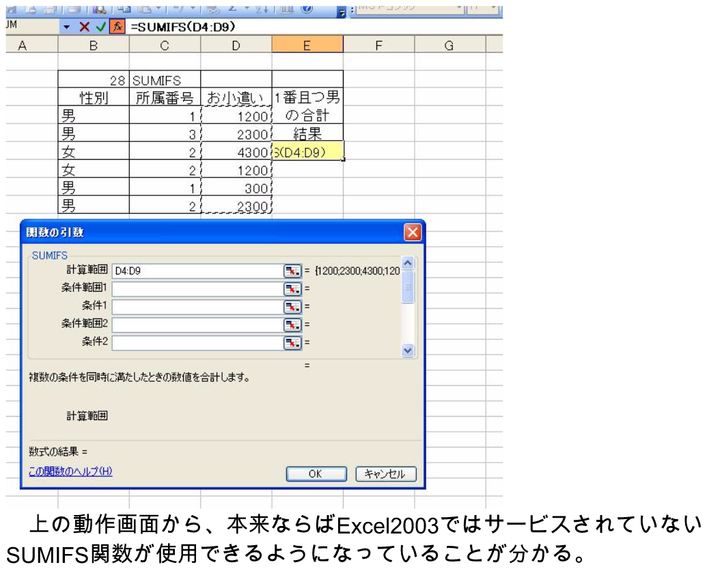The height and width of the screenshot is (582, 720).
Task: Collapse dialog using 条件範囲1 range selector icon
Action: (292, 289)
